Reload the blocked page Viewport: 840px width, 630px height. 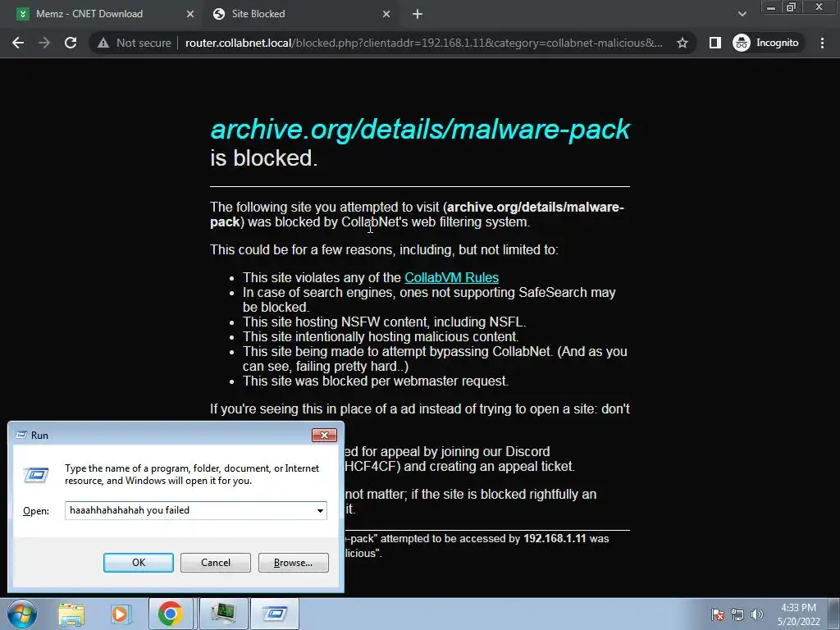point(71,43)
